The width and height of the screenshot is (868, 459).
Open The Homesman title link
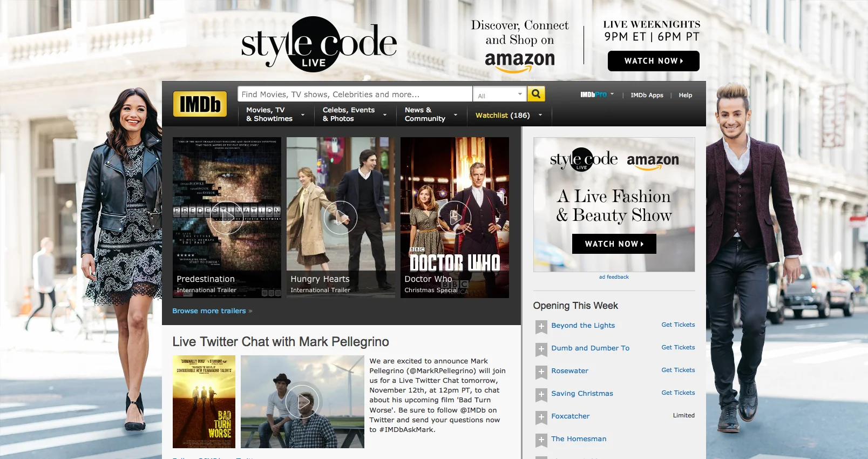(x=579, y=439)
